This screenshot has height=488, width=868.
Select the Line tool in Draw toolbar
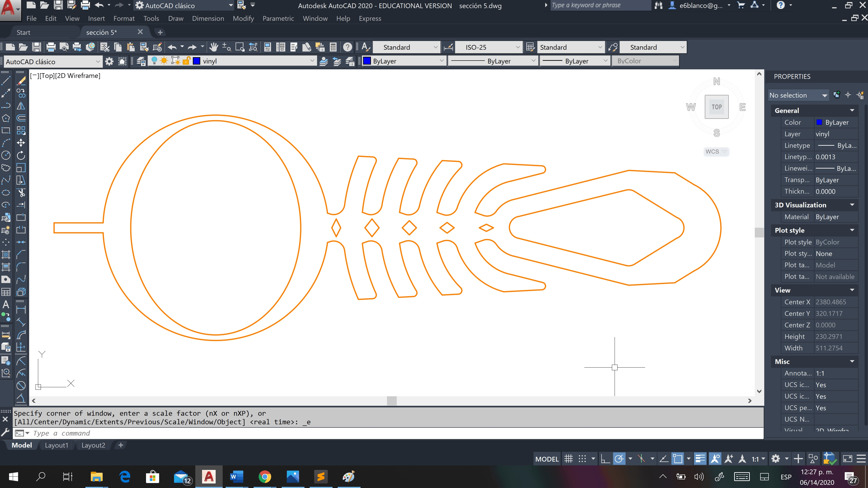(x=6, y=81)
